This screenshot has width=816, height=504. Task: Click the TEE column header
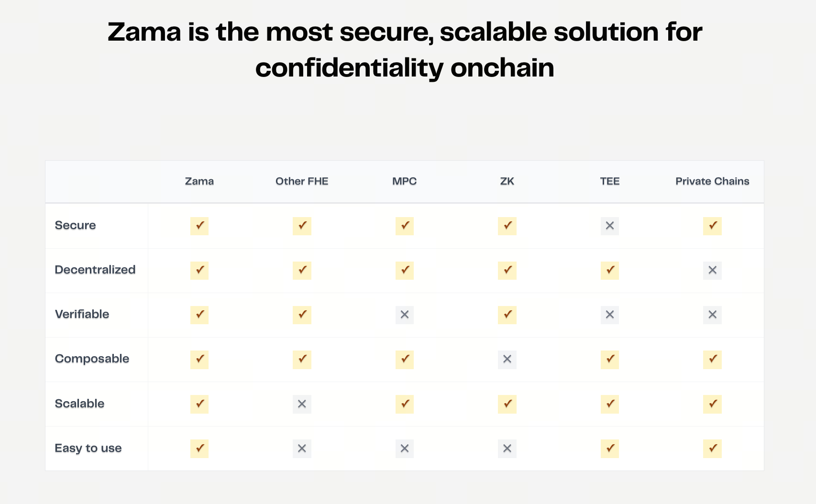(609, 181)
